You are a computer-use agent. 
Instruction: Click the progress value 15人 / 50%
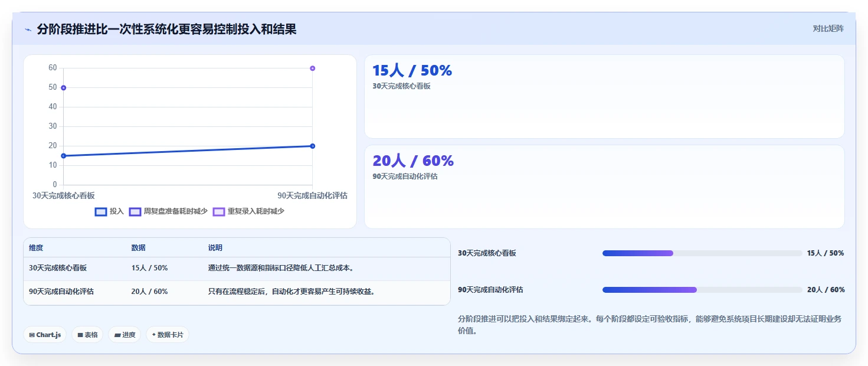click(x=826, y=253)
